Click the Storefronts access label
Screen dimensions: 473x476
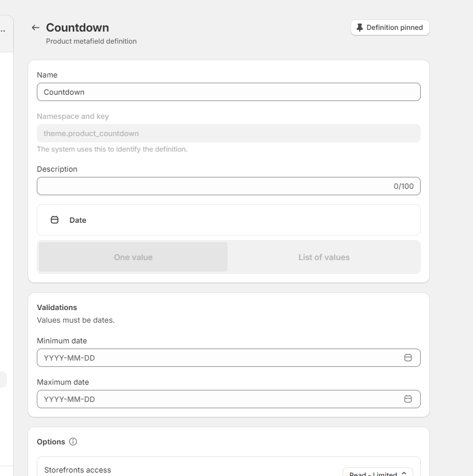click(x=78, y=470)
